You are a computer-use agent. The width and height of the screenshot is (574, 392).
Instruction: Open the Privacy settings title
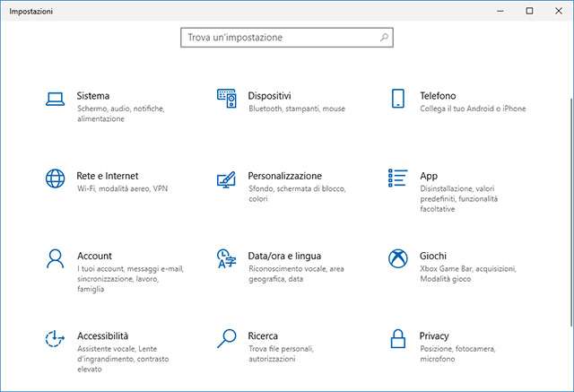click(434, 335)
